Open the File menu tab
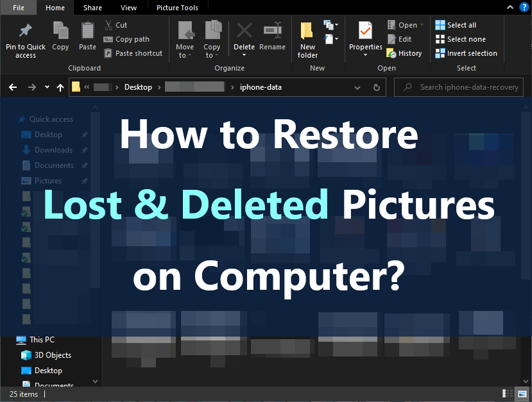532x402 pixels. pos(19,8)
